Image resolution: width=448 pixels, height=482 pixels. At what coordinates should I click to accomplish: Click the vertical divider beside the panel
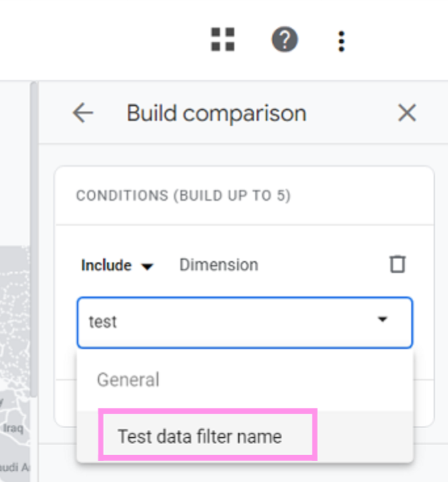pos(34,263)
